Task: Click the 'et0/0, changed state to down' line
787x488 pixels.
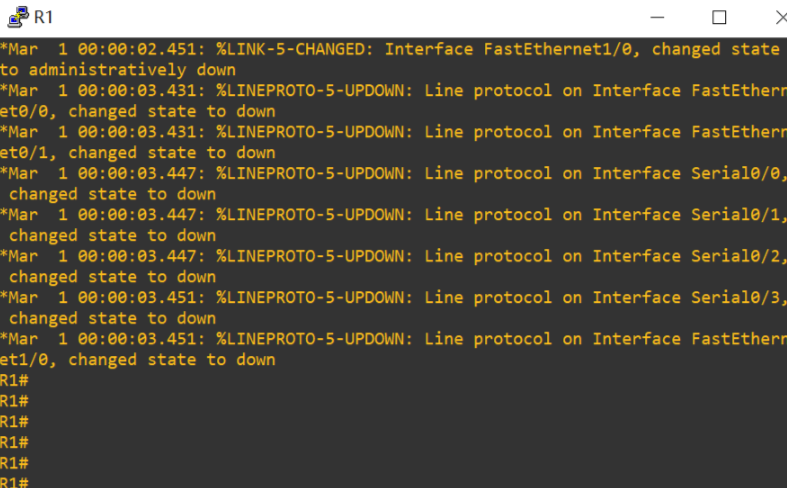Action: (138, 111)
